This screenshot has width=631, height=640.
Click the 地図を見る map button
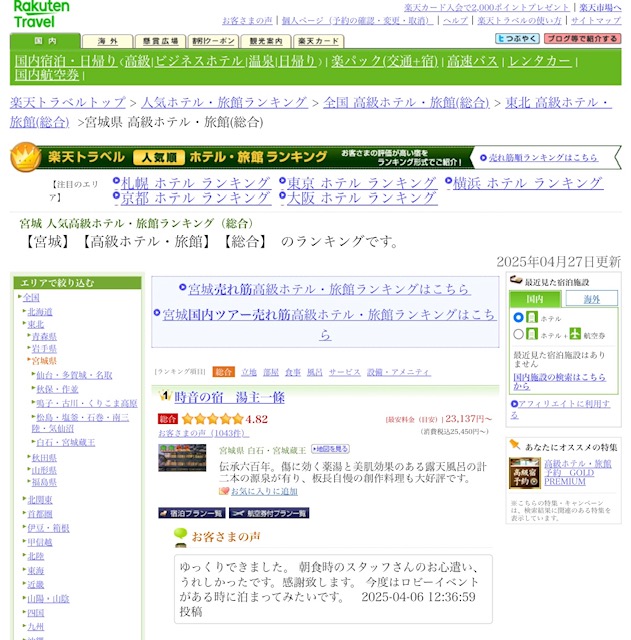tap(330, 449)
